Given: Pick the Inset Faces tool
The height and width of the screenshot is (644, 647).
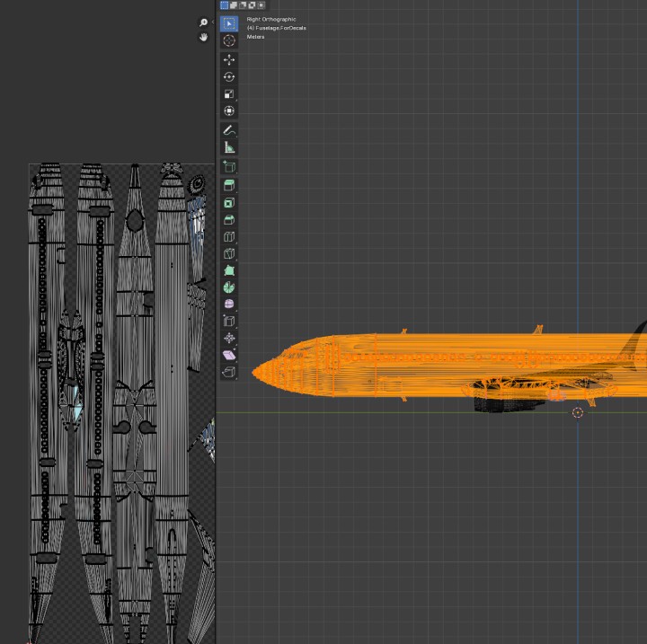Looking at the screenshot, I should pyautogui.click(x=229, y=203).
